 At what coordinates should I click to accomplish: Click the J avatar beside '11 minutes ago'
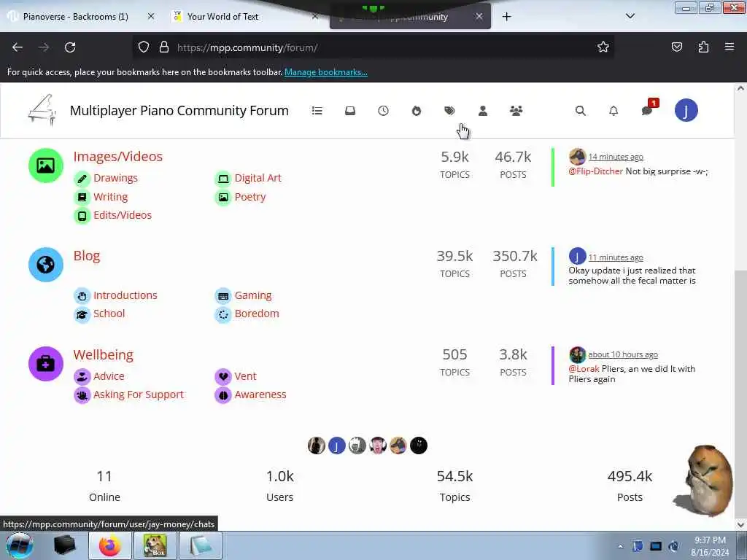click(578, 257)
